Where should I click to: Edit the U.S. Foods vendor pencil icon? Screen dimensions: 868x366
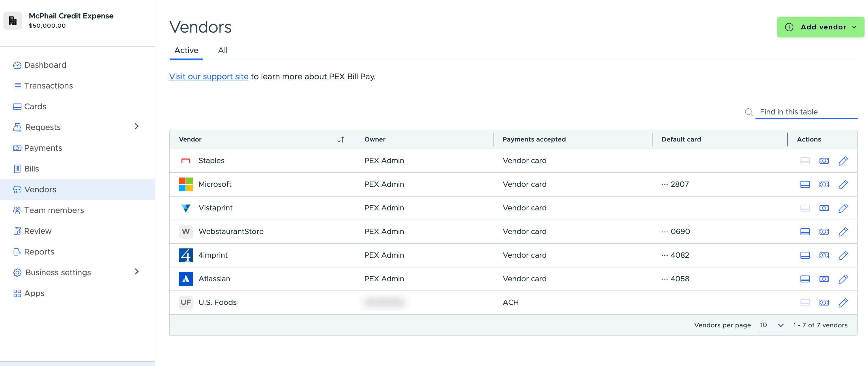tap(843, 302)
